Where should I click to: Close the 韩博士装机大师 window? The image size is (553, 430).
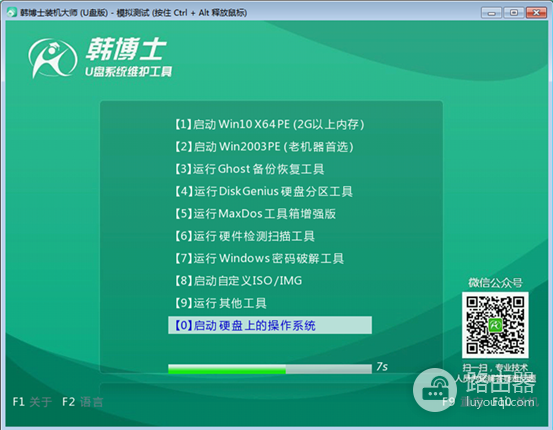point(536,13)
